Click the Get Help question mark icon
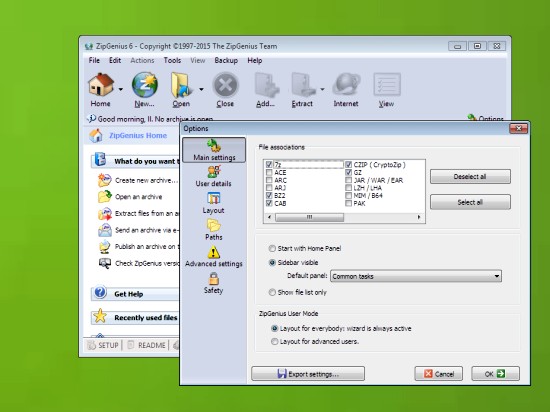Image resolution: width=550 pixels, height=412 pixels. pos(100,292)
